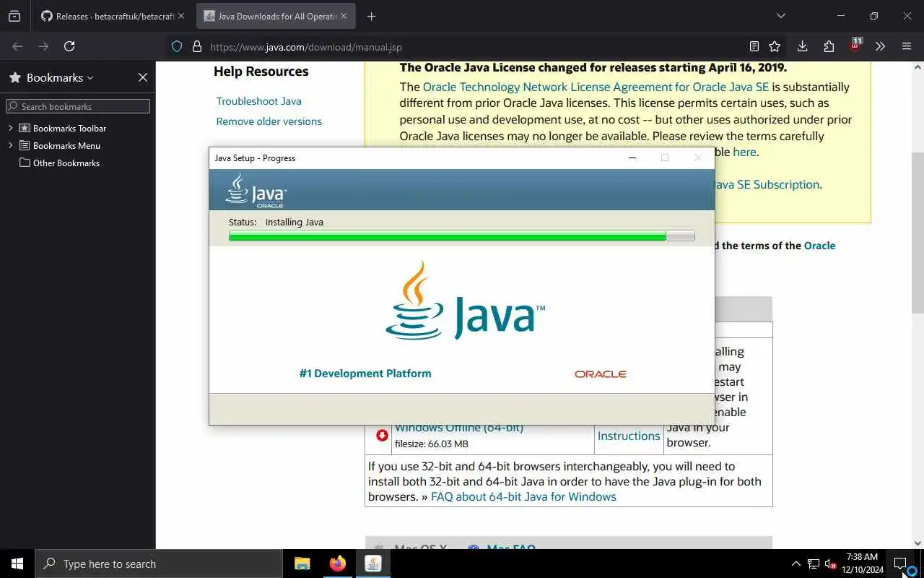924x578 pixels.
Task: Click the Windows Offline (64-bit) download link
Action: coord(459,428)
